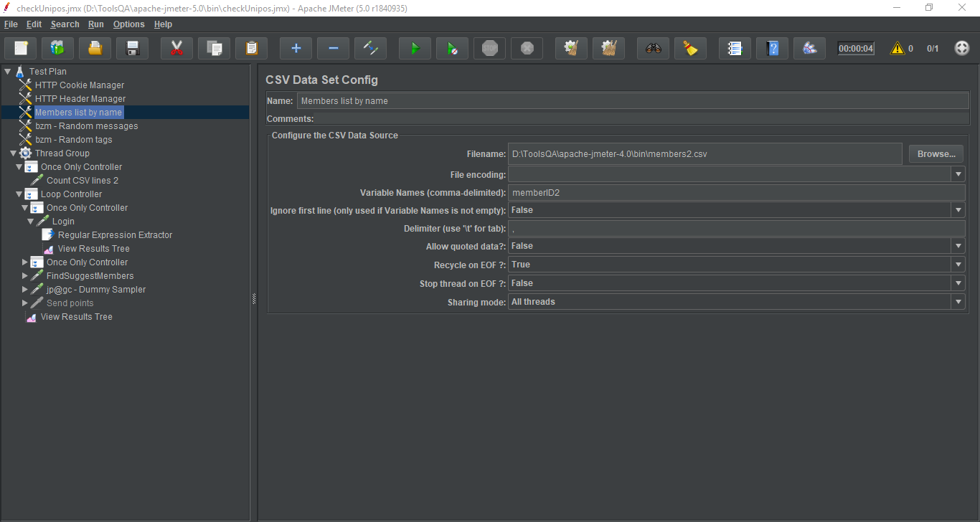Click the broom Reset Search icon
This screenshot has height=522, width=980.
coord(690,48)
